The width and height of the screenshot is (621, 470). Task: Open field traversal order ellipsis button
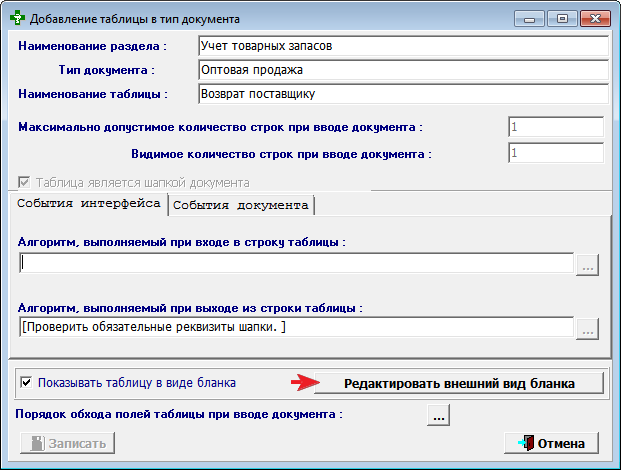pos(439,414)
